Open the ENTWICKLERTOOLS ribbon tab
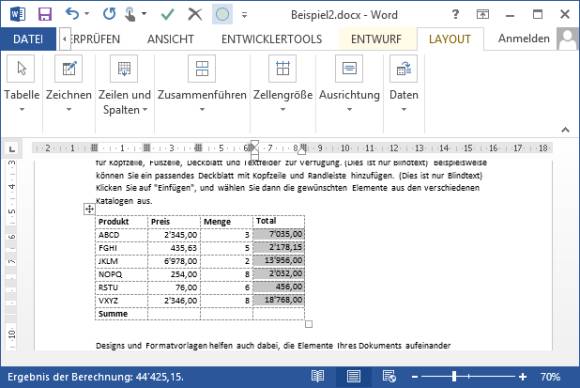580x388 pixels. 272,39
